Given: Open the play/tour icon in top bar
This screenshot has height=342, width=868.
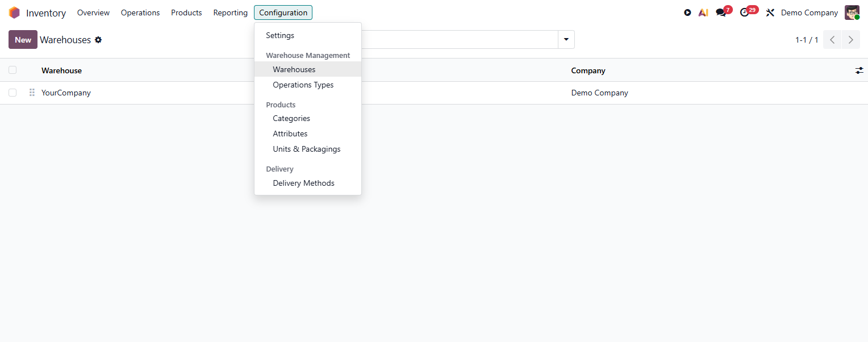Looking at the screenshot, I should (x=687, y=12).
